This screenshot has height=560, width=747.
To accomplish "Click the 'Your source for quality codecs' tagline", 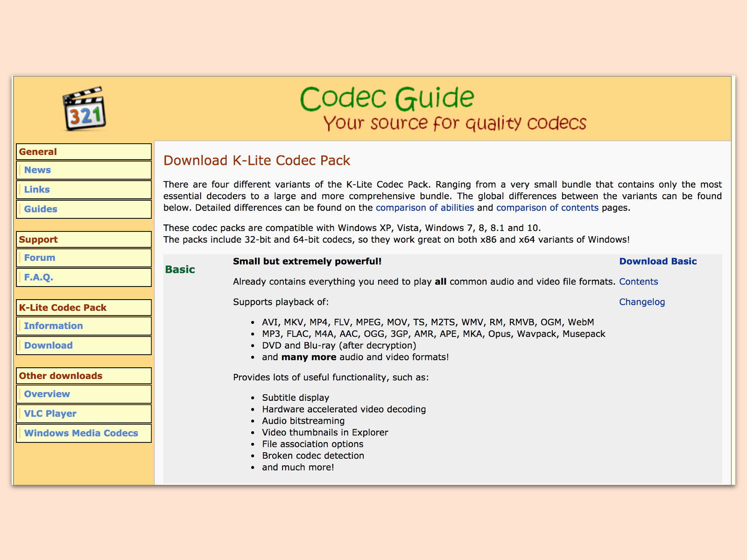I will tap(455, 123).
